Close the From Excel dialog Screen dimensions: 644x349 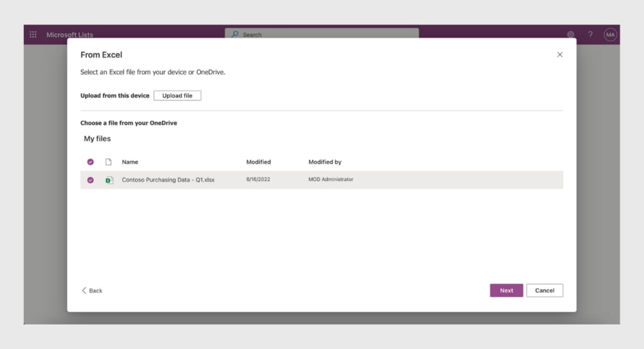pos(560,55)
